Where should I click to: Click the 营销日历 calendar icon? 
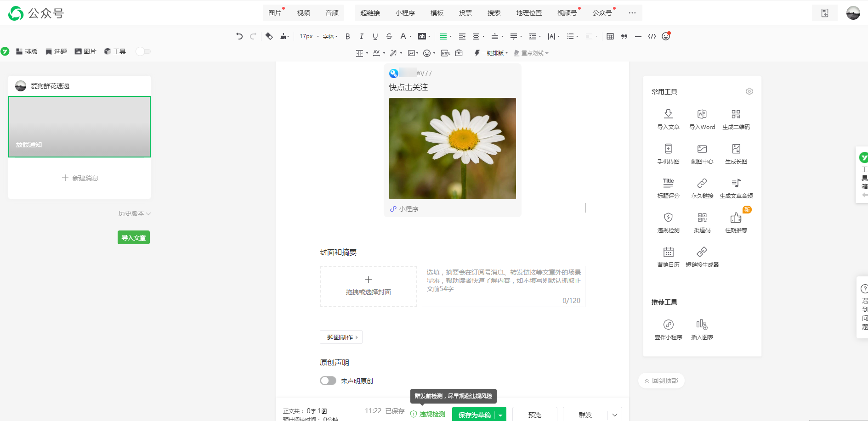(x=668, y=257)
